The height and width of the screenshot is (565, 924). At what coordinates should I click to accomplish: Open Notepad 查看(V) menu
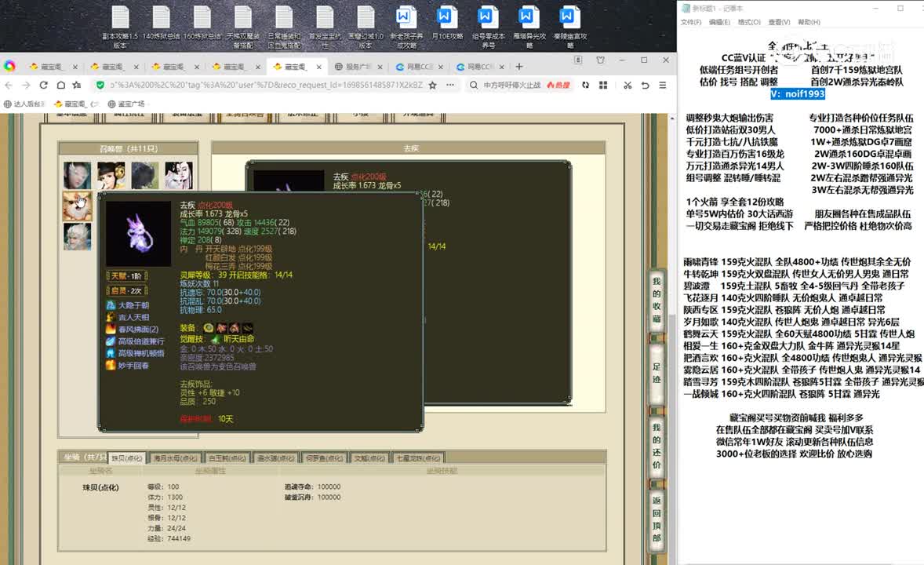pyautogui.click(x=779, y=22)
